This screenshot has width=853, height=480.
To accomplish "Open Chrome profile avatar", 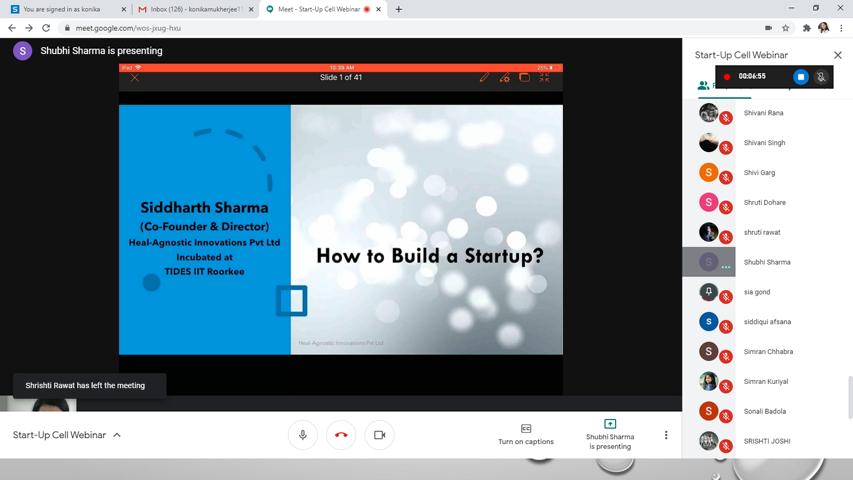I will click(x=824, y=28).
